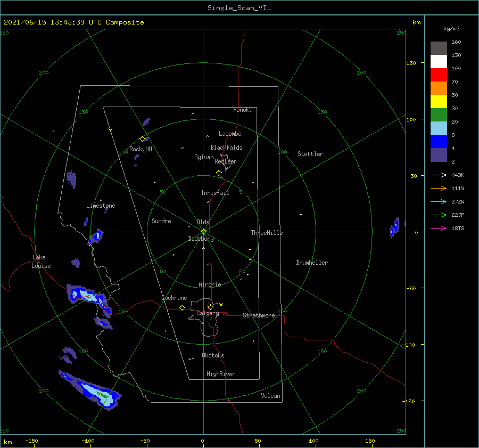The height and width of the screenshot is (448, 479).
Task: Select the yellow diamond at radar center
Action: [x=203, y=232]
